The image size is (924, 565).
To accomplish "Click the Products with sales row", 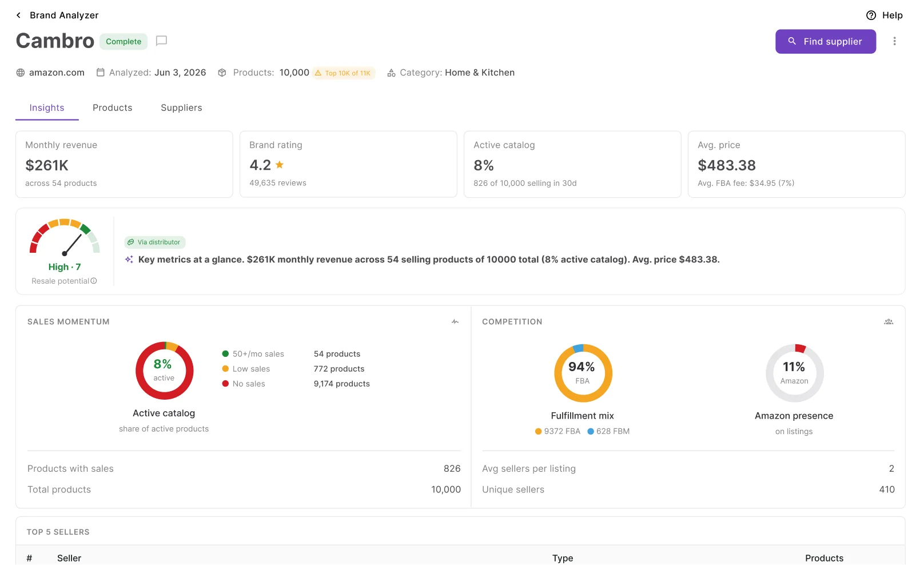I will coord(244,469).
